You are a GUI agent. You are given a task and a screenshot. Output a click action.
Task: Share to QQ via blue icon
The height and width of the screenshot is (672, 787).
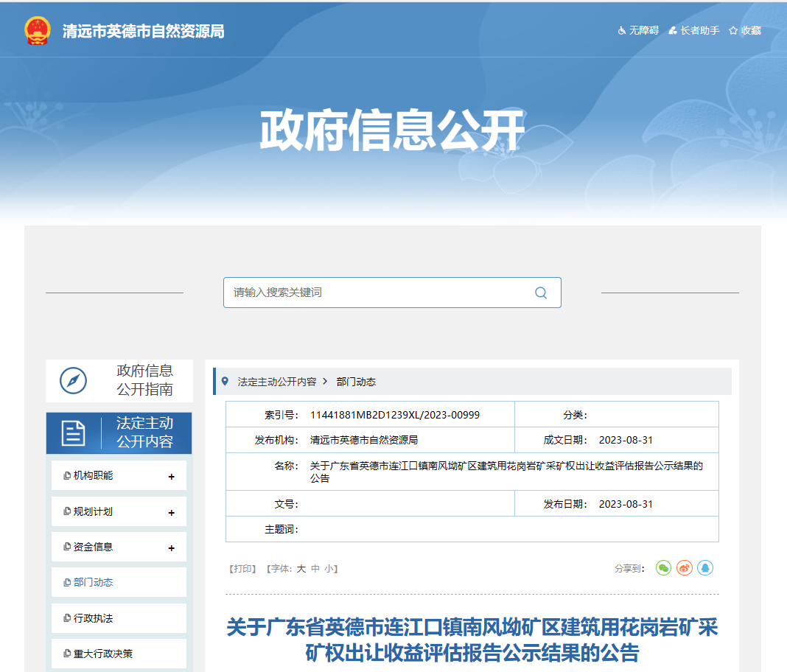click(x=705, y=568)
